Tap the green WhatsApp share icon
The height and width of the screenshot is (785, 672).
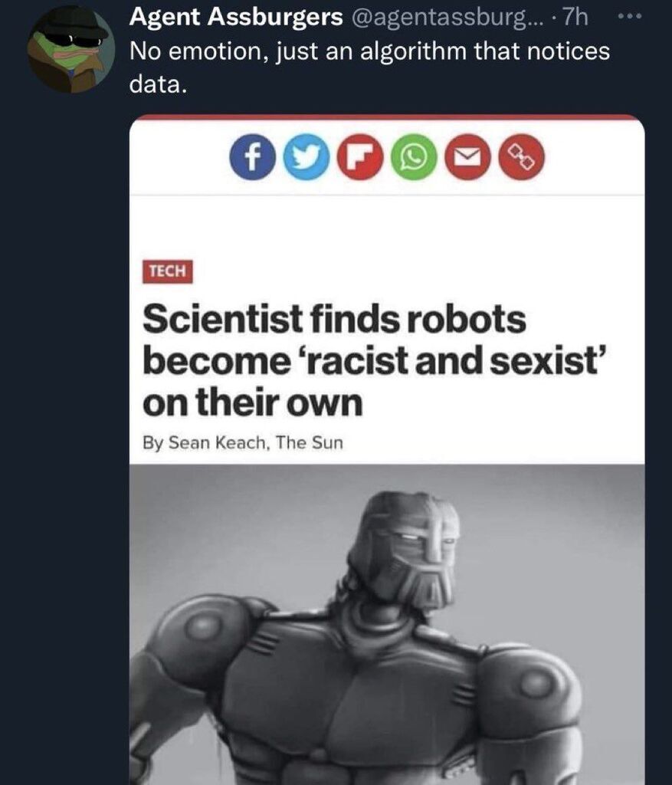coord(414,157)
